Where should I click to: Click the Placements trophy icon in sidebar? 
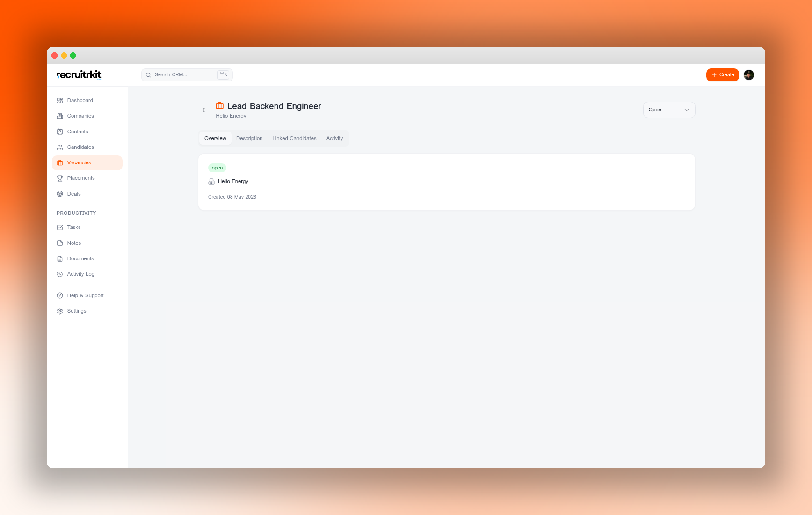tap(60, 178)
